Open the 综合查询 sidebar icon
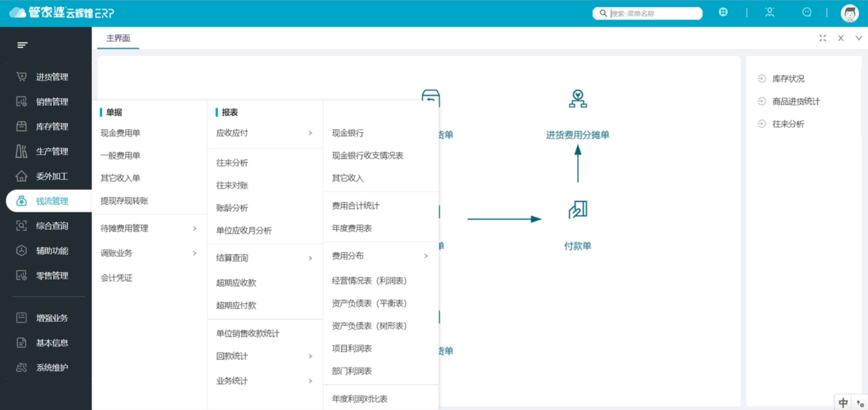868x410 pixels. [x=21, y=226]
